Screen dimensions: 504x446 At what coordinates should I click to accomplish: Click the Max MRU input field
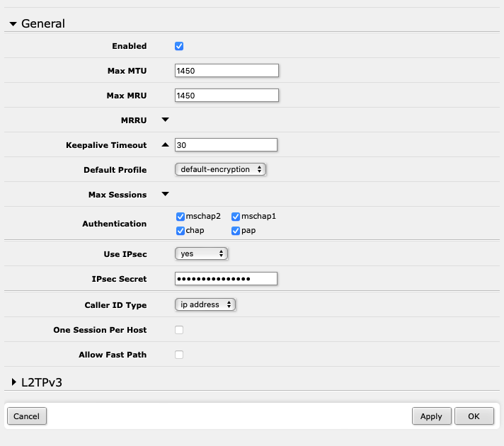click(227, 96)
